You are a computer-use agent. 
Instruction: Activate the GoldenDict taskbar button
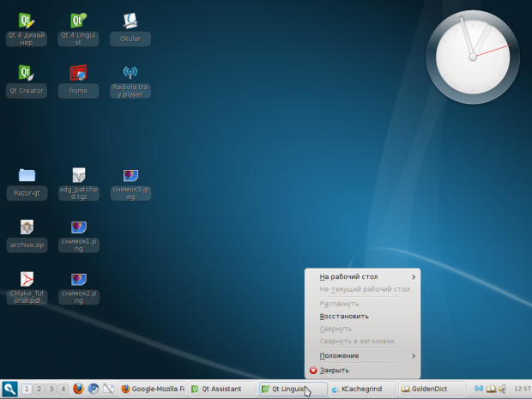432,389
